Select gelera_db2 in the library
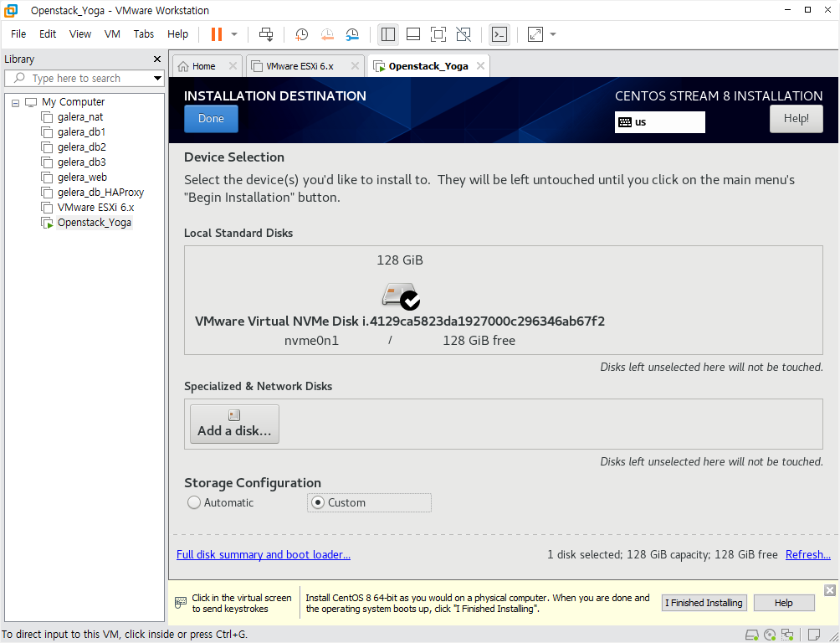Screen dimensions: 840x643 tap(81, 147)
